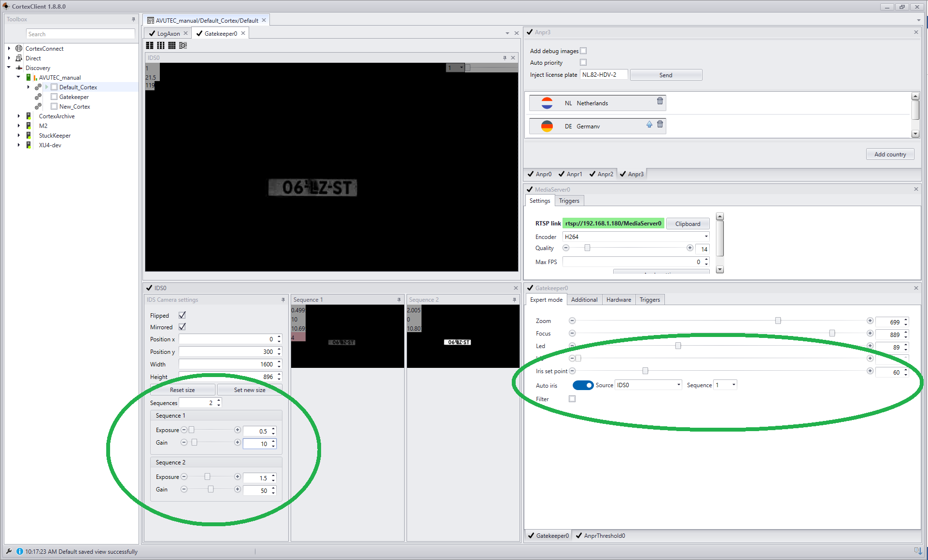Uncheck the Mirrored checkbox

[x=182, y=327]
